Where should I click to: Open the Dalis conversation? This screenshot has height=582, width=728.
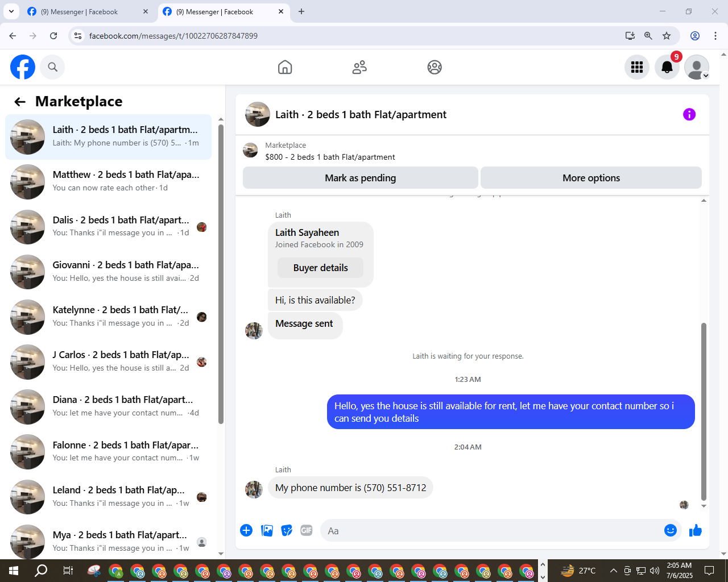point(108,227)
